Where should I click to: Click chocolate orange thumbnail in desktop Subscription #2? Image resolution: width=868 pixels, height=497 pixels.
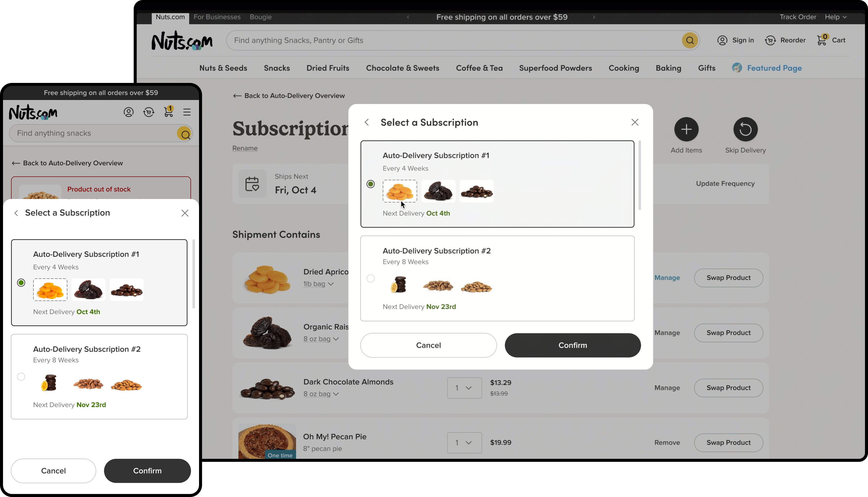pos(399,285)
